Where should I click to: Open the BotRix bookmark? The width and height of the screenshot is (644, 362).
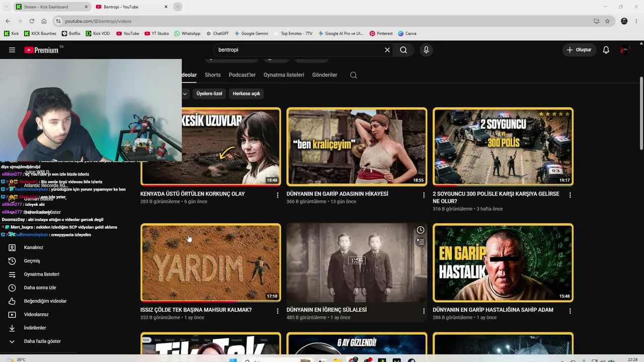tap(71, 34)
